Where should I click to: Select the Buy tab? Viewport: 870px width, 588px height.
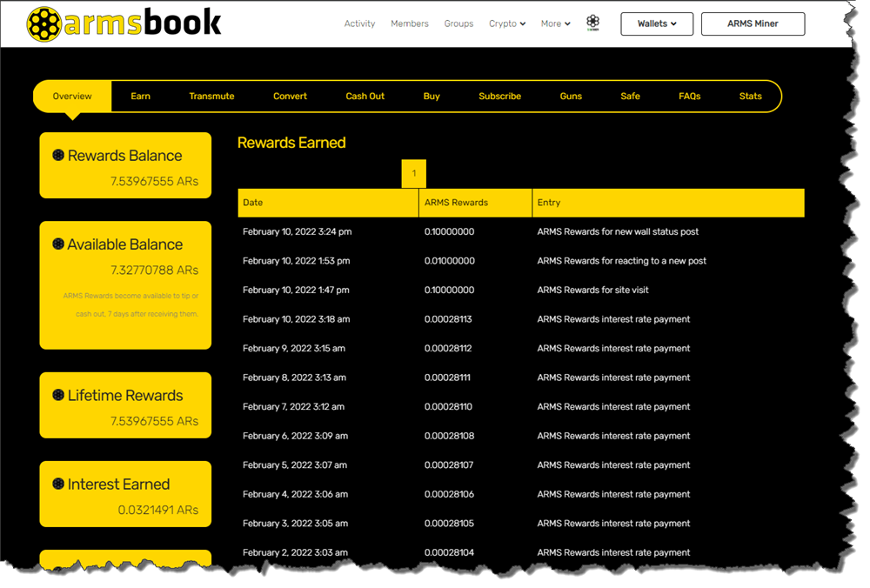(x=432, y=97)
